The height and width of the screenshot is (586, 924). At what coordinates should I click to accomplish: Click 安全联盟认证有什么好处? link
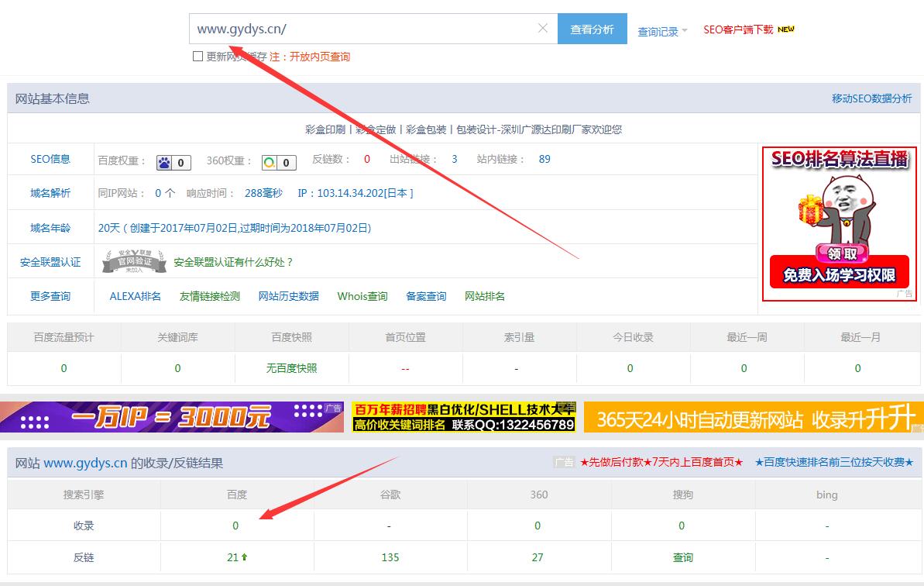(x=233, y=262)
